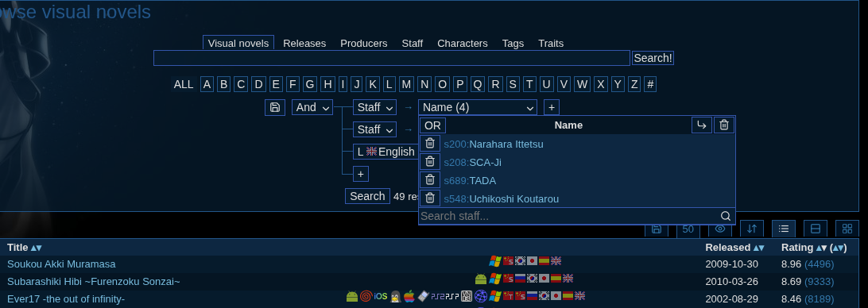Screen dimensions: 868x308
Task: Switch to the Releases tab
Action: point(304,43)
